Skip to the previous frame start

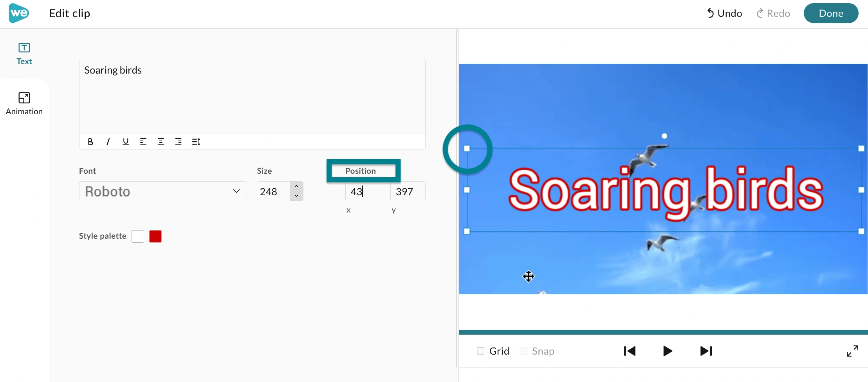630,351
